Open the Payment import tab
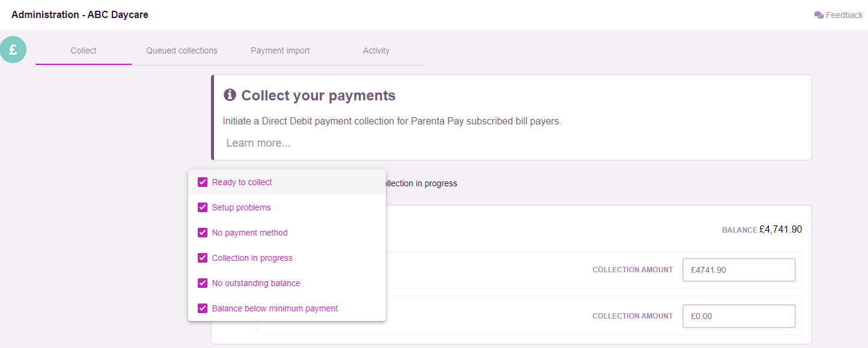This screenshot has height=348, width=868. 280,50
